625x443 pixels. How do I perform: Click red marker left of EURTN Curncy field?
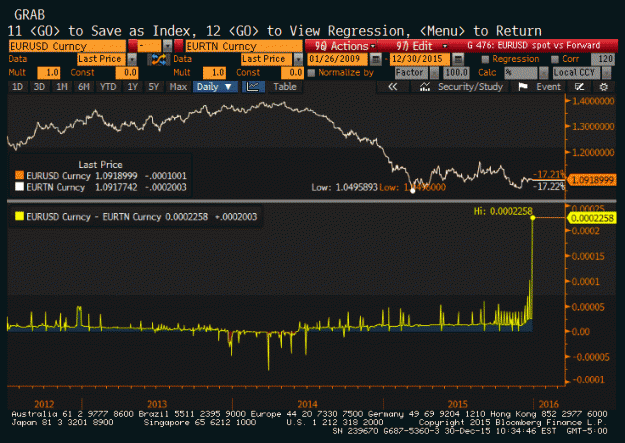click(x=179, y=46)
